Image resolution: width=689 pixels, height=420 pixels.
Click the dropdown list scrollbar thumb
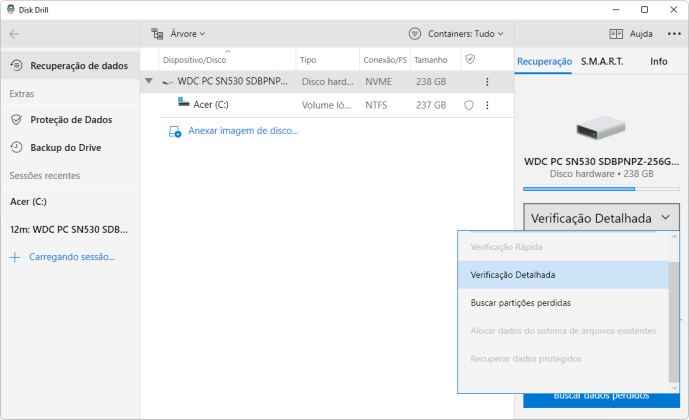click(x=674, y=322)
